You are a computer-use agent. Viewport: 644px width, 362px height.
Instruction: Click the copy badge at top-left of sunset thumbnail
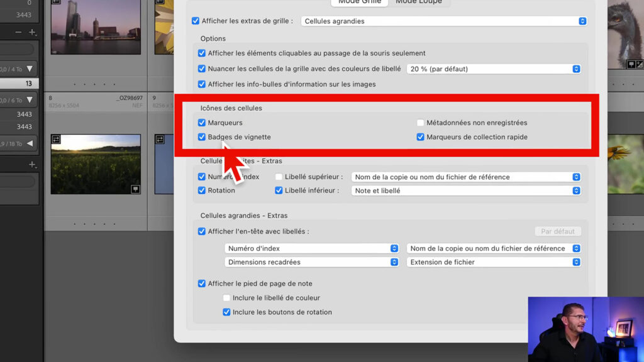(57, 139)
